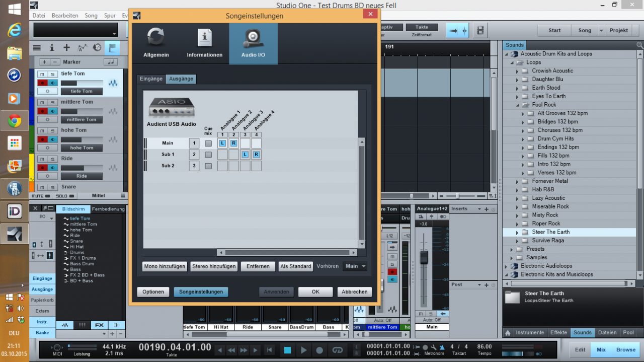Enable Cue mix checkbox for Sub 1
644x362 pixels.
pos(208,155)
